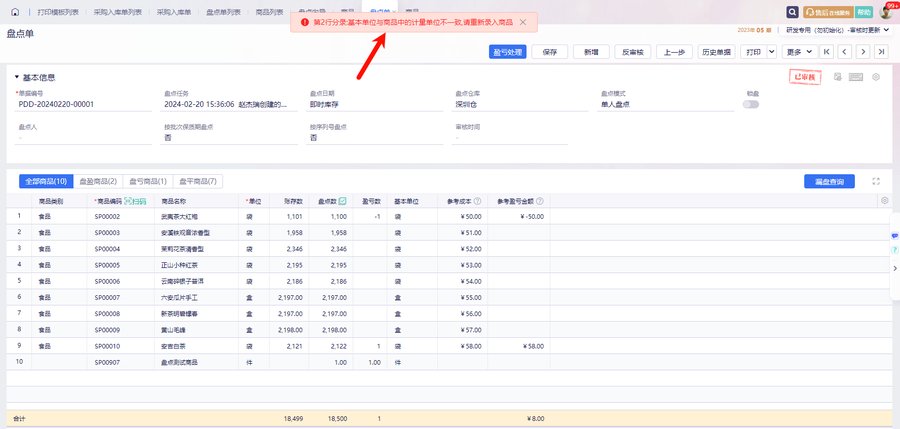Open the side chat bubble icon
900x429 pixels.
coord(895,236)
